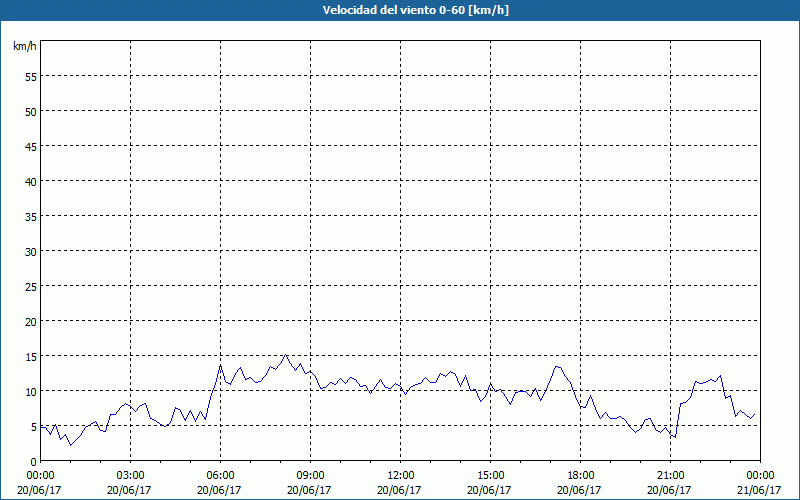The height and width of the screenshot is (500, 800).
Task: Select the '20/06/17' date under 03:00
Action: [129, 490]
